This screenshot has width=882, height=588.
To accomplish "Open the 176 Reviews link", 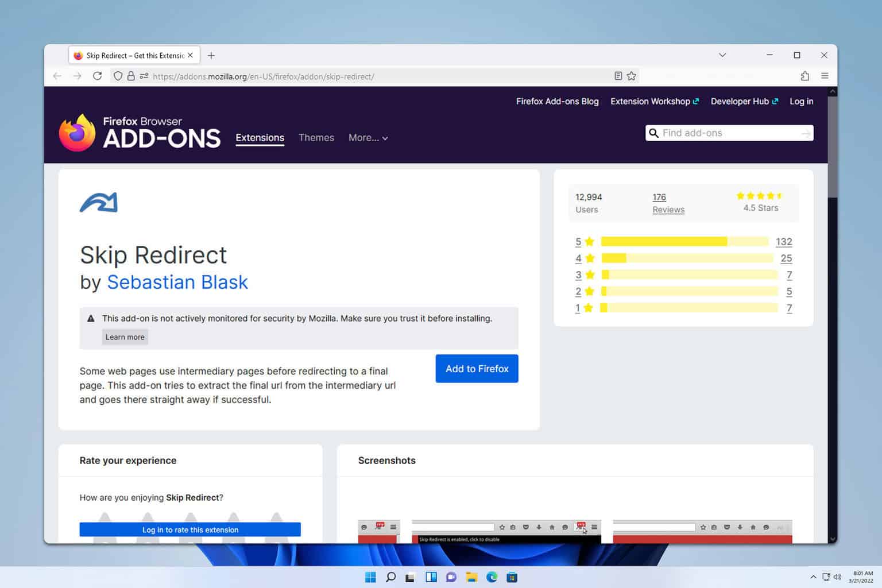I will (x=668, y=203).
